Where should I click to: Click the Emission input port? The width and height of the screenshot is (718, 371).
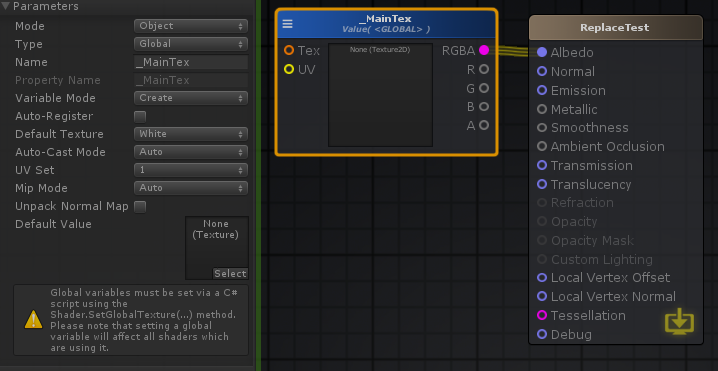pos(542,90)
